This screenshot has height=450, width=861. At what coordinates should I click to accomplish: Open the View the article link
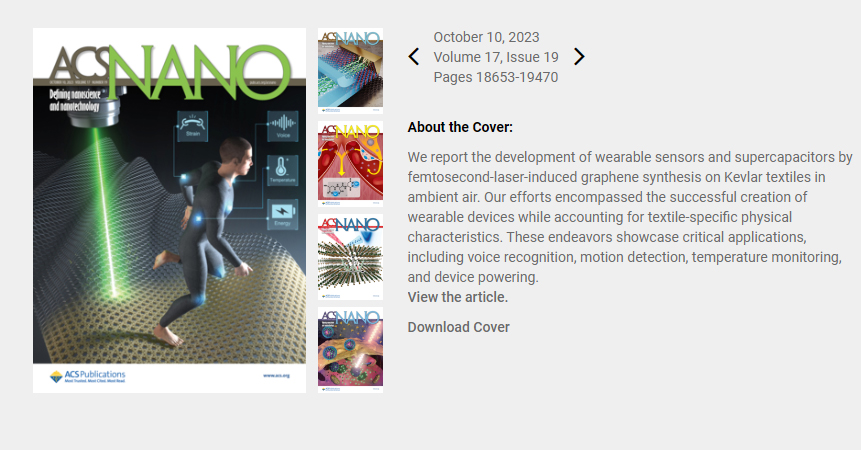pyautogui.click(x=457, y=297)
